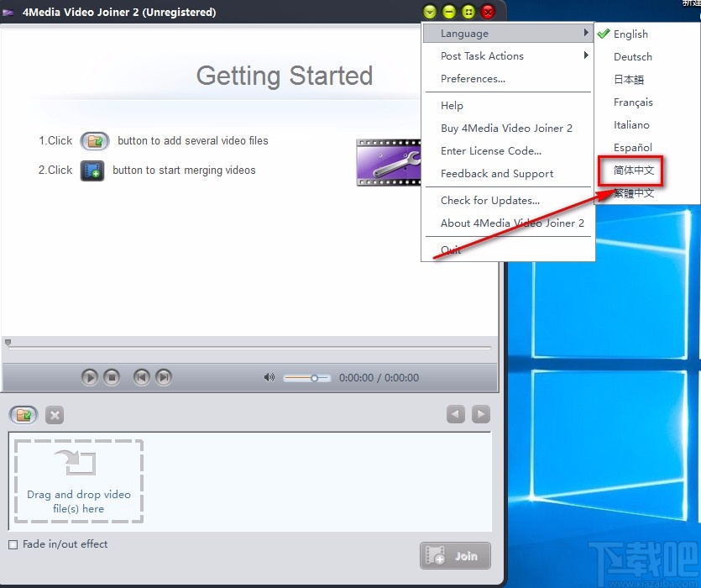The height and width of the screenshot is (588, 701).
Task: Choose Buy 4Media Video Joiner 2
Action: pyautogui.click(x=508, y=129)
